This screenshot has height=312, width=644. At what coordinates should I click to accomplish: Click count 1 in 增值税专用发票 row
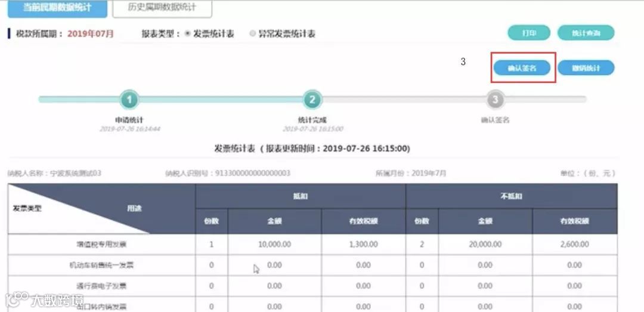212,245
